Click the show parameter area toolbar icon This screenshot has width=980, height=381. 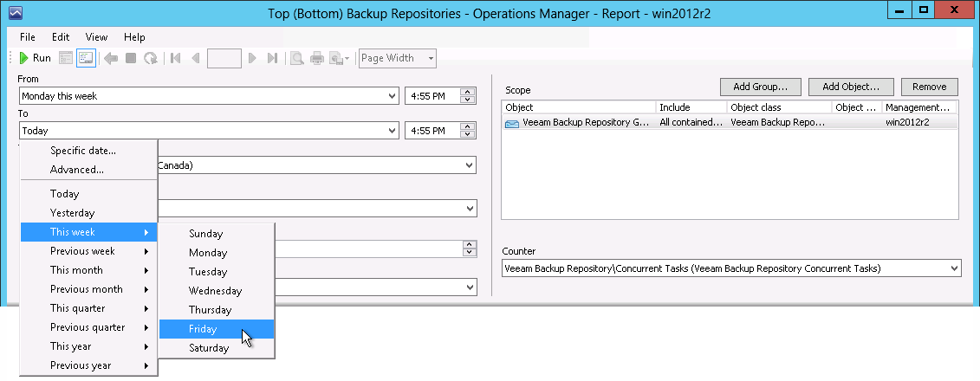(x=86, y=58)
